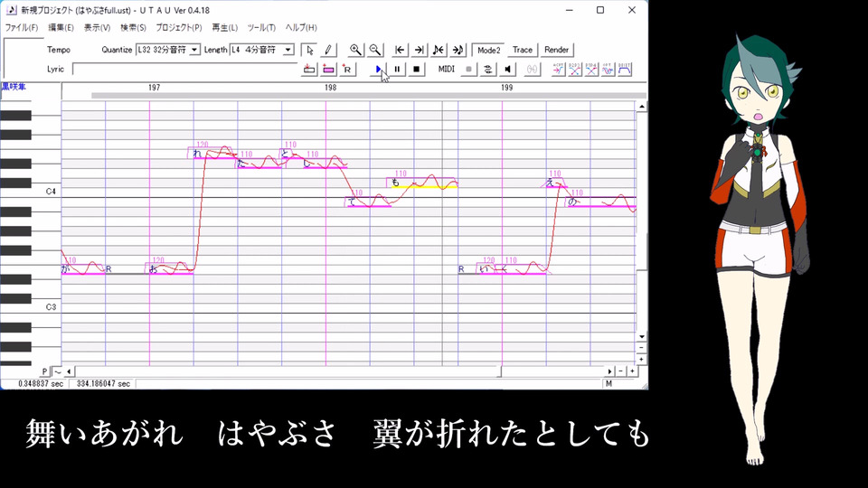The image size is (868, 488).
Task: Click the arrow-into-note icon
Action: coord(458,50)
